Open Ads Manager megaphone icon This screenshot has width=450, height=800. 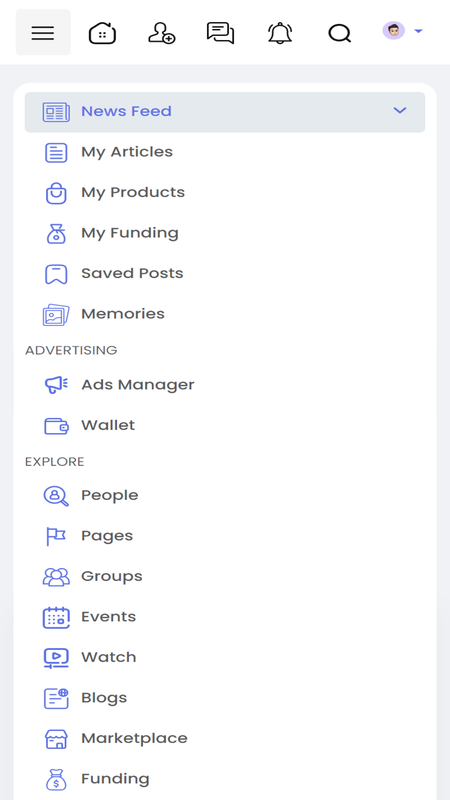coord(56,385)
